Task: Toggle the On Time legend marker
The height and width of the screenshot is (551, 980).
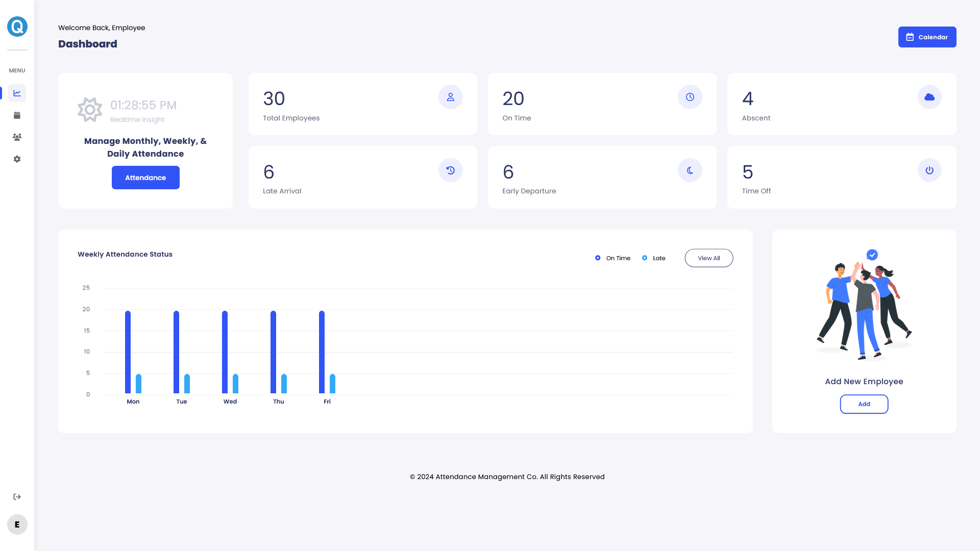Action: 598,258
